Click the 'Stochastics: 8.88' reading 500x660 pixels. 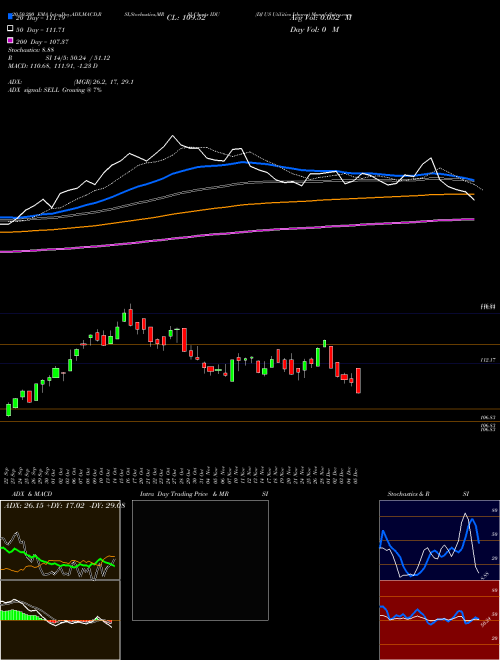pos(31,50)
